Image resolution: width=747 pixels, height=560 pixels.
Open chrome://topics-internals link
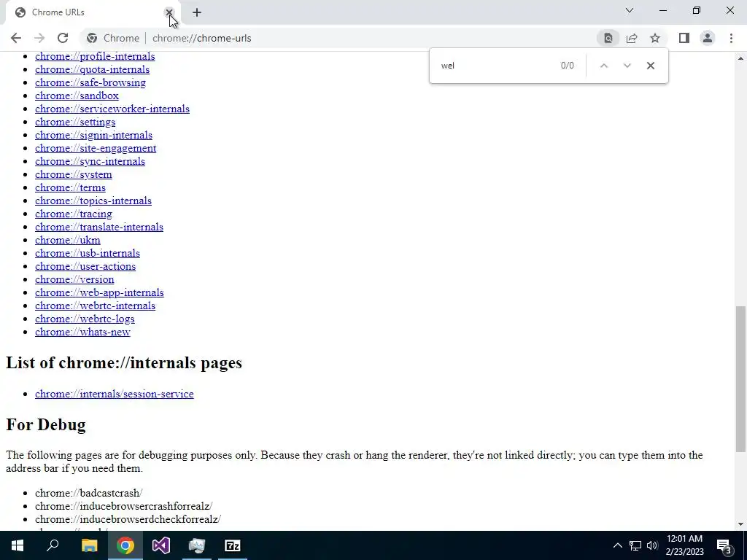click(93, 201)
